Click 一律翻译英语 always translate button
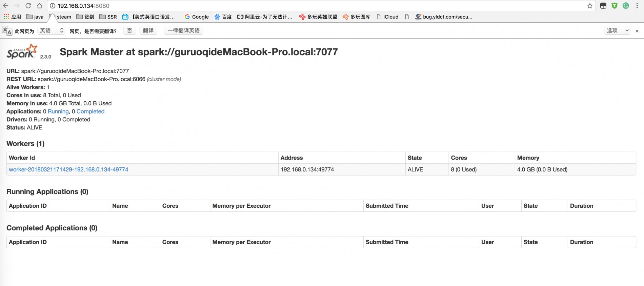Viewport: 644px width, 286px height. [184, 30]
